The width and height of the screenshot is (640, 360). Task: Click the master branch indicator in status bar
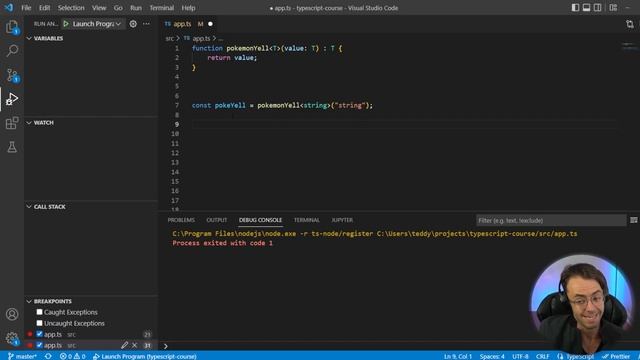[x=22, y=356]
